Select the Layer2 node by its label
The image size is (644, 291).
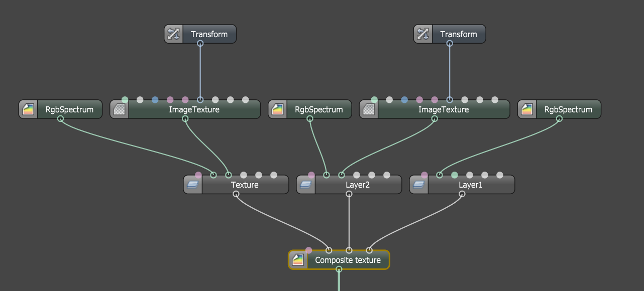[357, 185]
